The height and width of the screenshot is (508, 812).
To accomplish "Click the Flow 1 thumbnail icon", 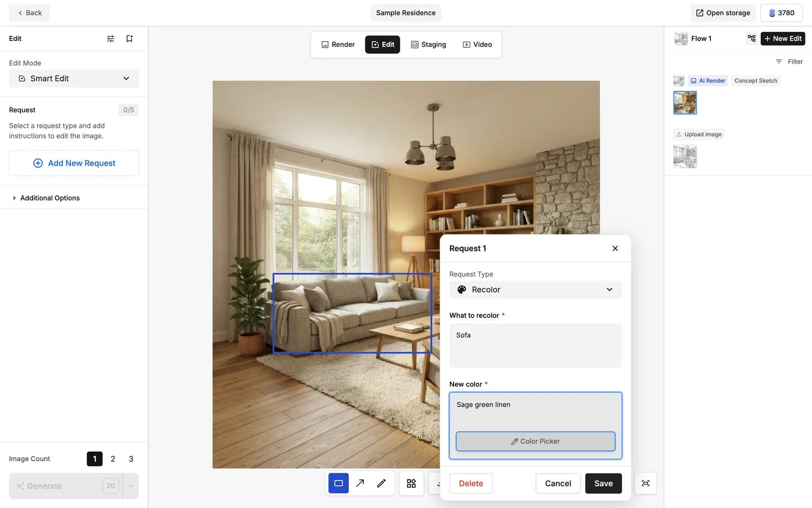I will [x=681, y=39].
